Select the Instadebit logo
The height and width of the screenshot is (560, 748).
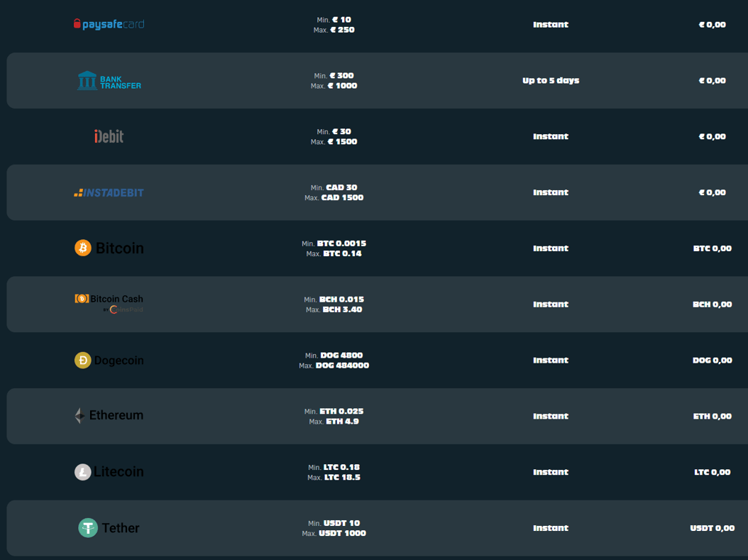pos(109,193)
